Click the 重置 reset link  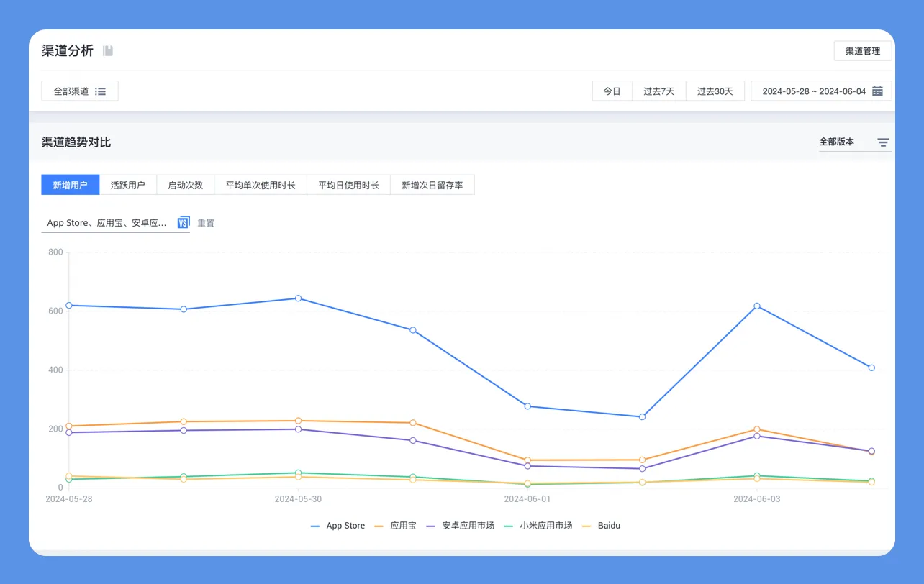coord(206,223)
